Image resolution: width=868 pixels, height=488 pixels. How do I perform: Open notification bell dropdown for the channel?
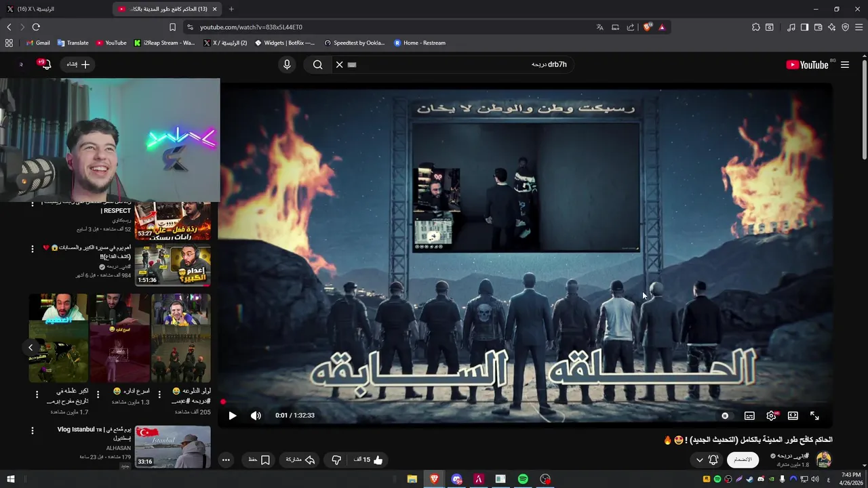click(x=707, y=460)
